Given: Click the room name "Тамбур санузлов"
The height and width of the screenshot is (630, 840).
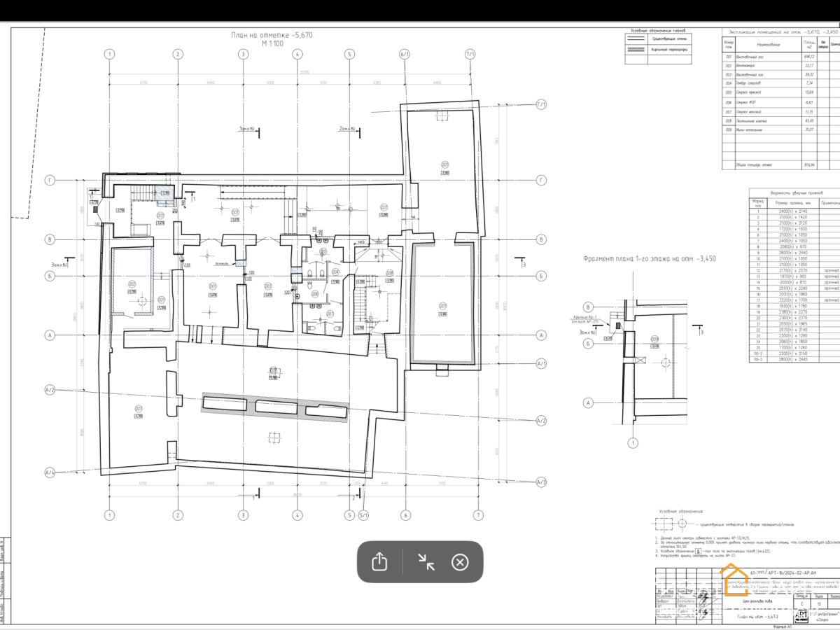Looking at the screenshot, I should (x=748, y=83).
